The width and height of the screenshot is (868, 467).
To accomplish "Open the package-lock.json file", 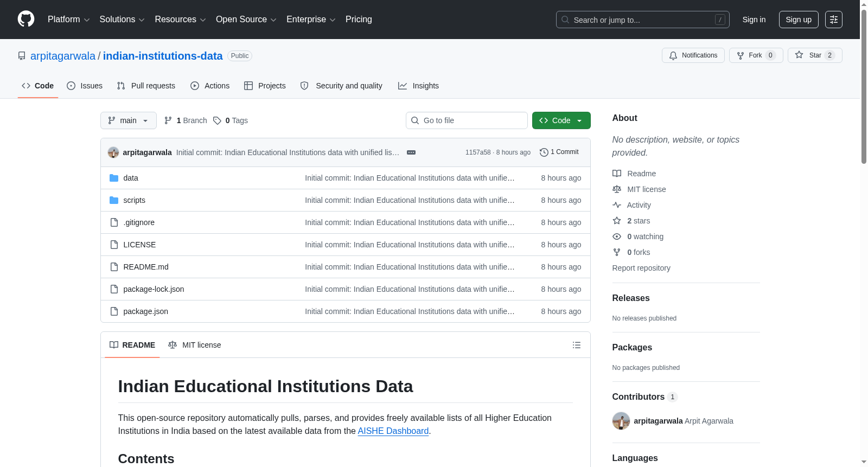I will pos(154,289).
